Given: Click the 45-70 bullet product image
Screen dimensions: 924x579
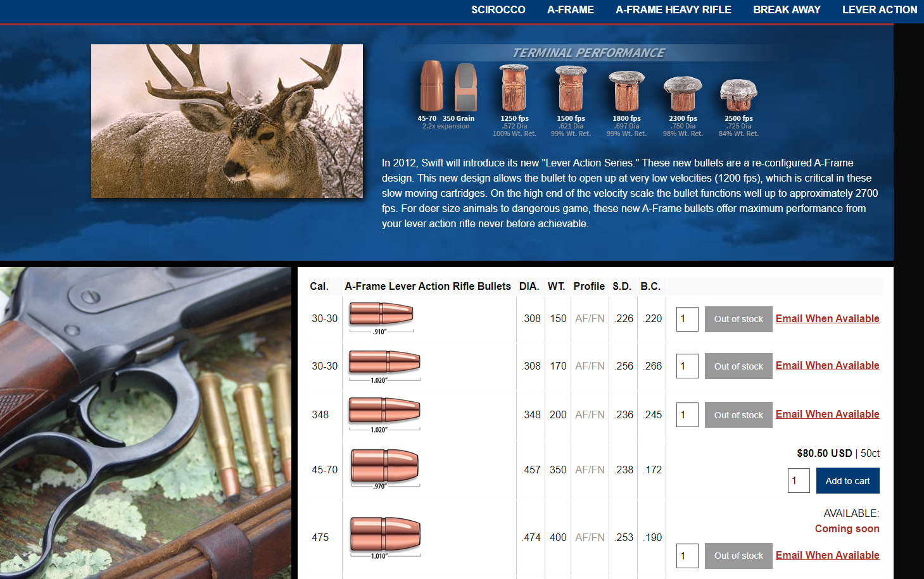Looking at the screenshot, I should pyautogui.click(x=384, y=469).
